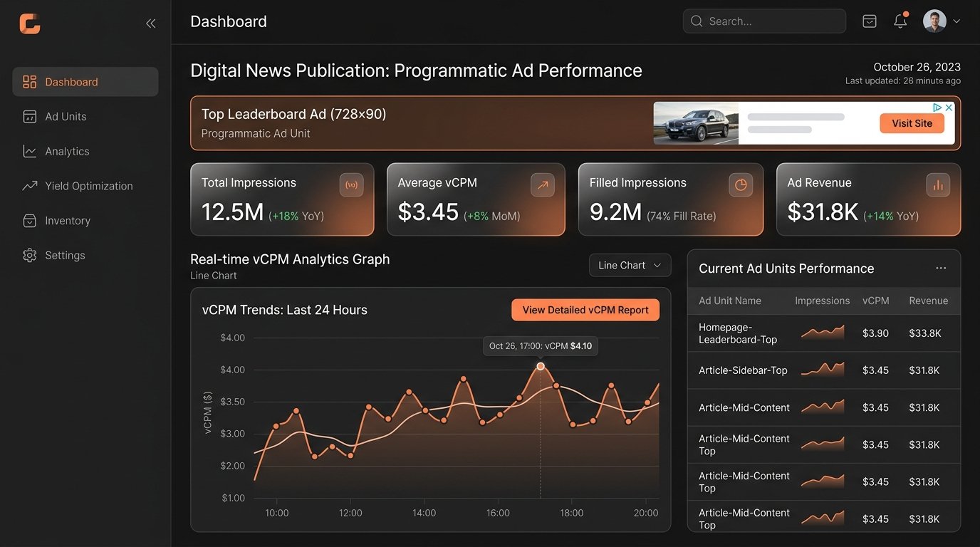Image resolution: width=980 pixels, height=547 pixels.
Task: Click the Inventory box icon in sidebar
Action: tap(29, 221)
